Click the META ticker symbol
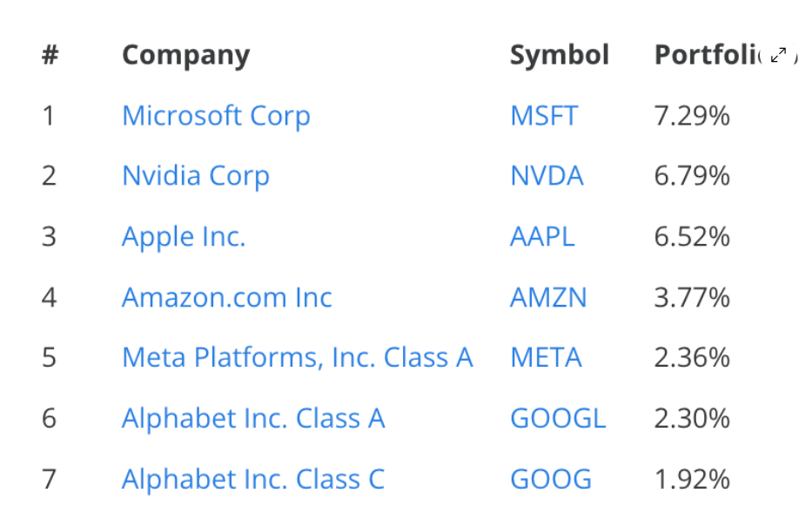 point(546,358)
